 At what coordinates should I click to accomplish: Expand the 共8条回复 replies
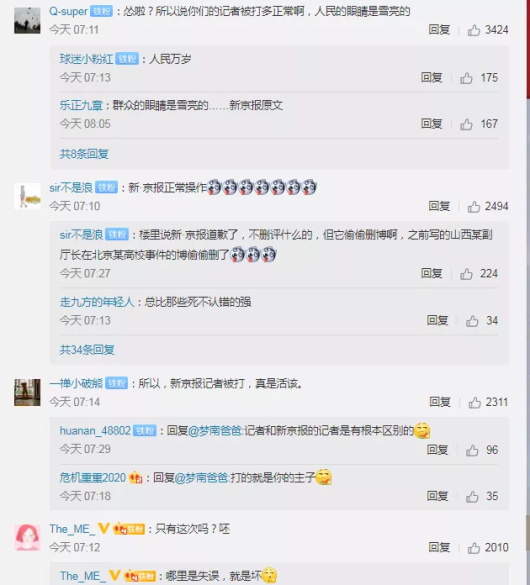[x=84, y=154]
